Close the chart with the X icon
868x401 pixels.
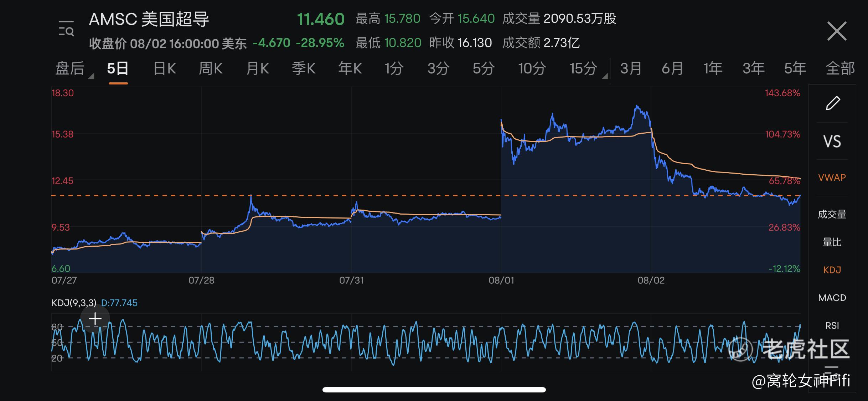(x=837, y=31)
